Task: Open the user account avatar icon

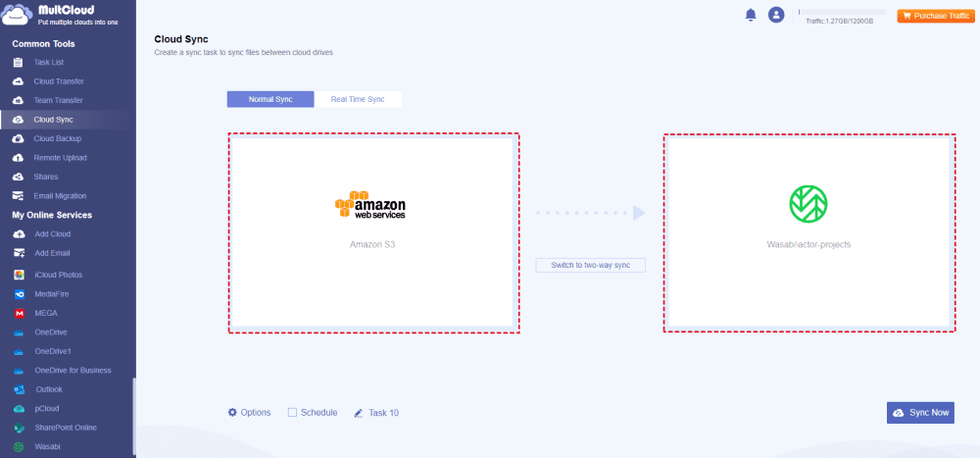Action: 776,15
